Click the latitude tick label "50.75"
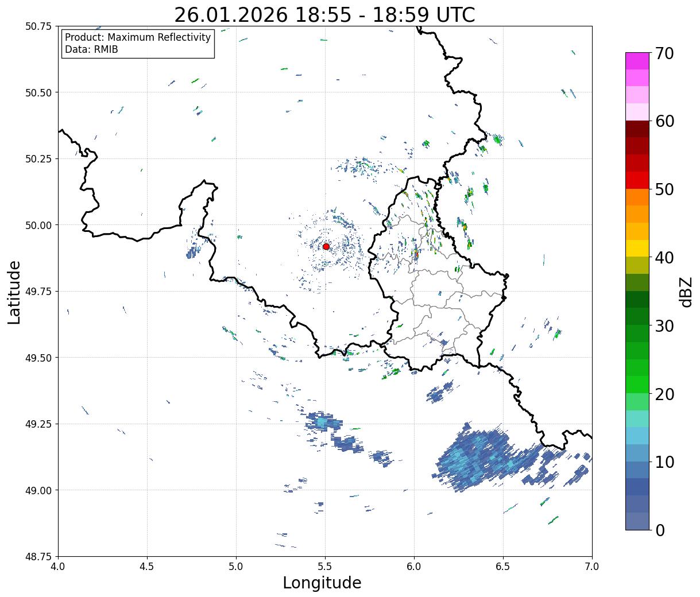The height and width of the screenshot is (597, 700). click(x=38, y=26)
